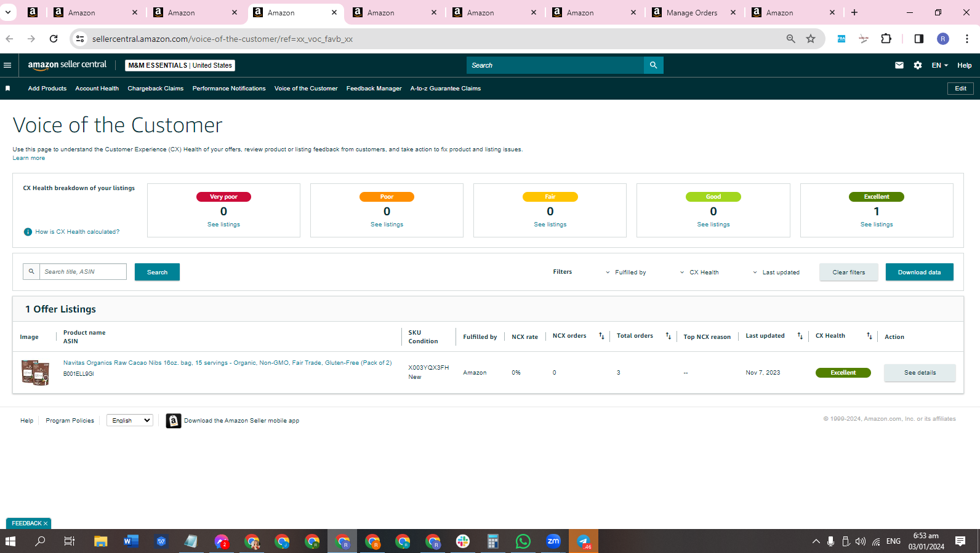The image size is (980, 553).
Task: Open Zoom from the taskbar
Action: [x=553, y=541]
